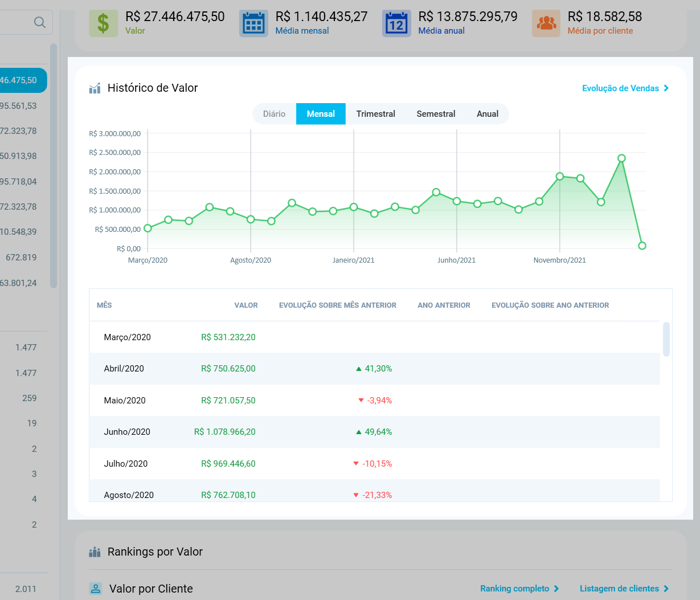The height and width of the screenshot is (600, 700).
Task: Click the left sidebar scrollbar
Action: (x=54, y=165)
